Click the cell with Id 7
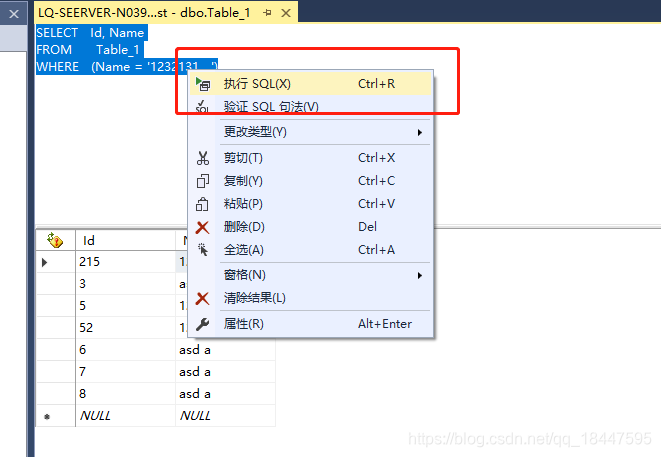661x457 pixels. [125, 372]
